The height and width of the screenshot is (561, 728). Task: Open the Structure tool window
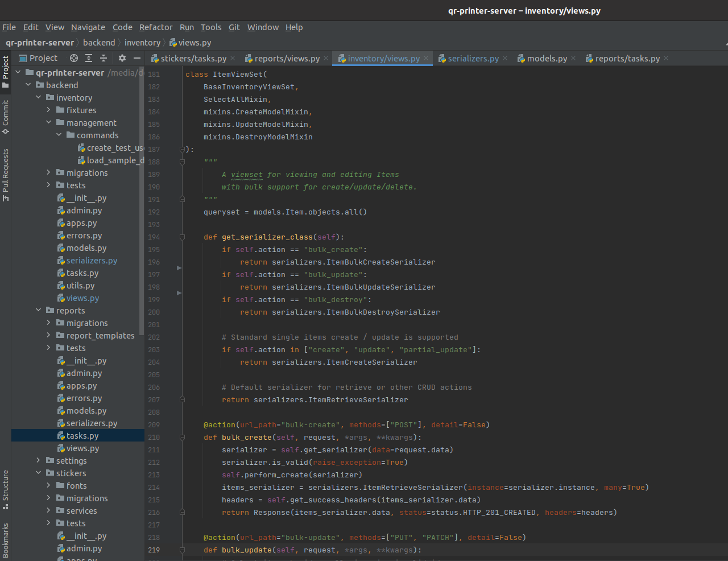pyautogui.click(x=6, y=489)
